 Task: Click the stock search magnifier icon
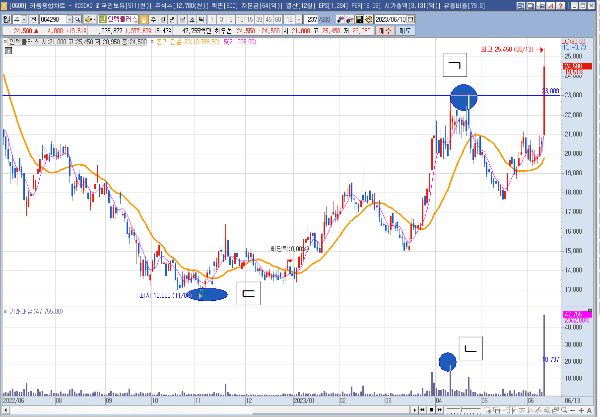point(77,19)
